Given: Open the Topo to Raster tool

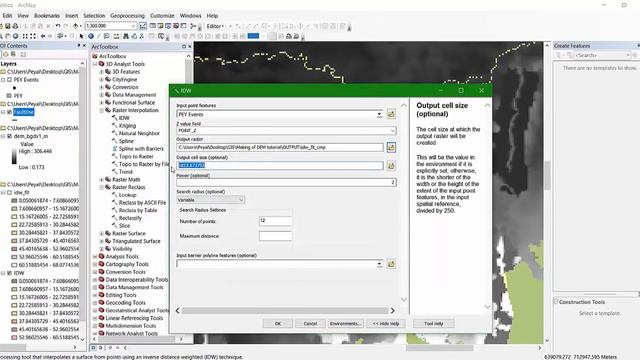Looking at the screenshot, I should coord(136,157).
